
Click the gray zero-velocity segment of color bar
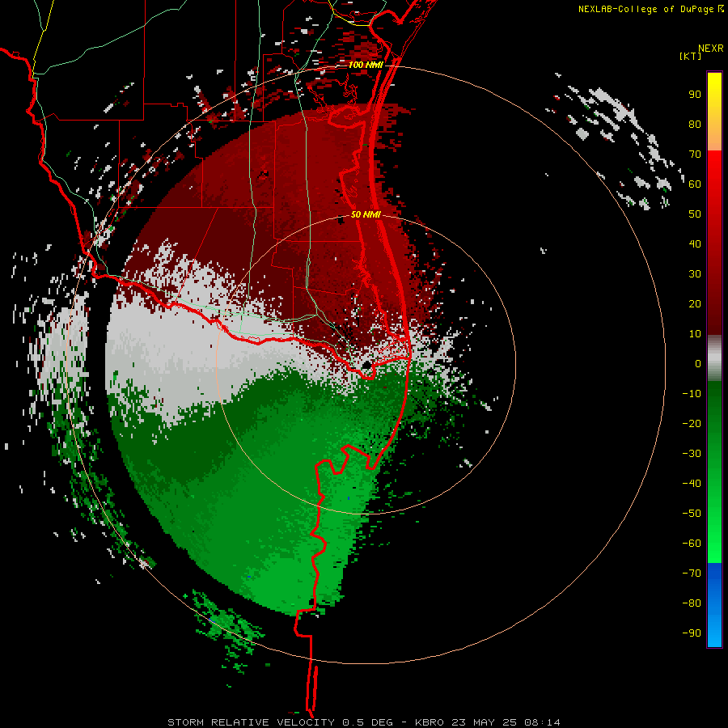click(714, 358)
